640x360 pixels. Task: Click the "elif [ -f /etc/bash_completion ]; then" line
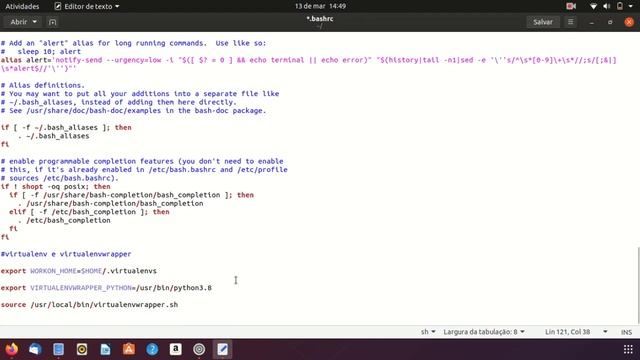89,212
